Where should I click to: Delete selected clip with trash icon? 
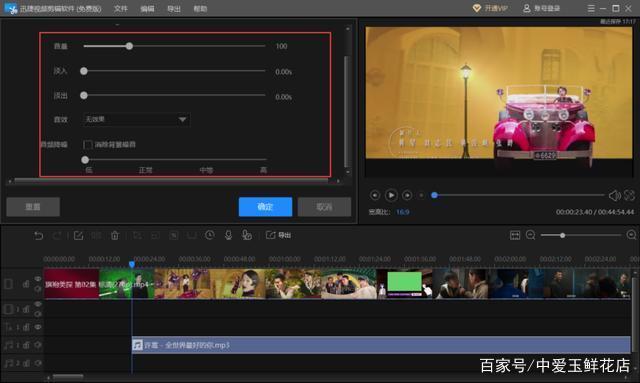115,235
